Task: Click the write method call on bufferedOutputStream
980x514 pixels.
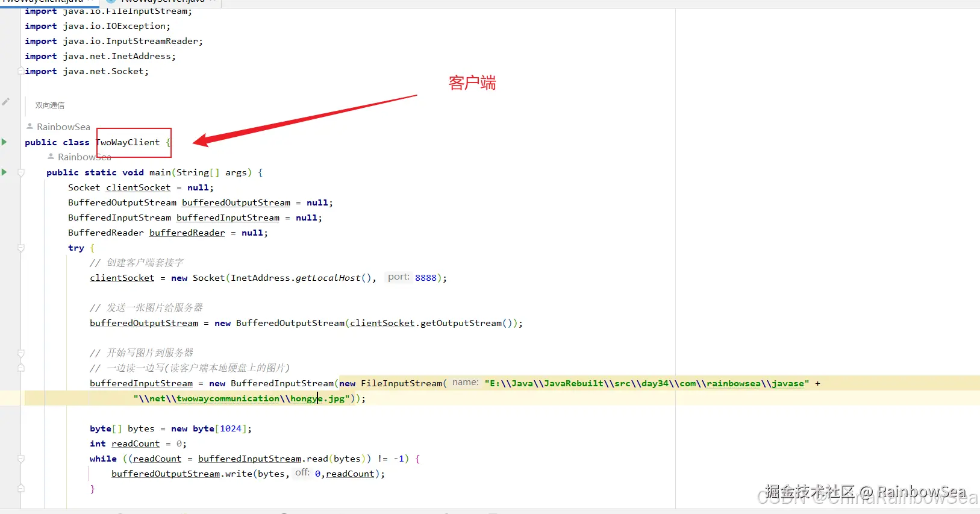Action: point(239,474)
